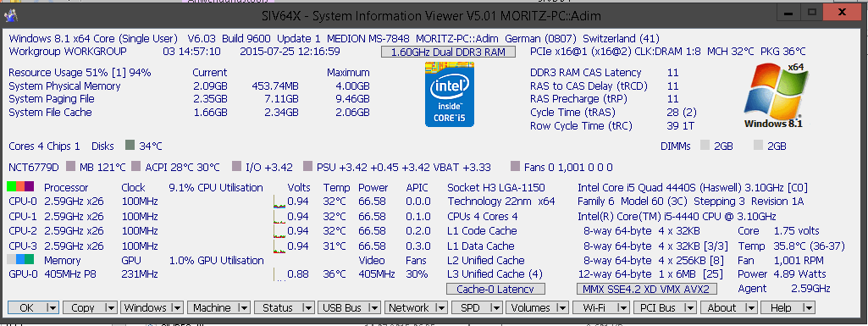The width and height of the screenshot is (868, 326).
Task: Click the 1.60GHz Dual DDR3 RAM button
Action: (448, 52)
